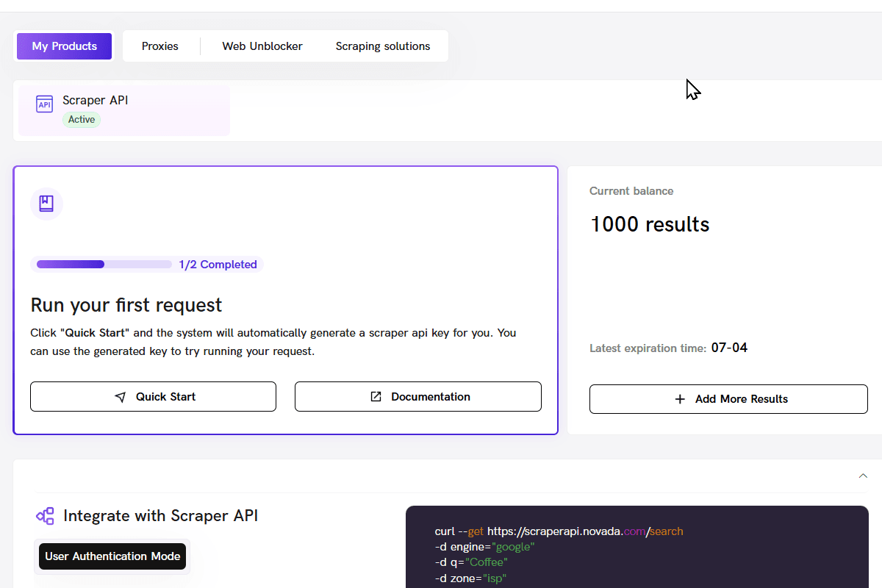The height and width of the screenshot is (588, 882).
Task: Select the Scraping solutions tab
Action: point(383,46)
